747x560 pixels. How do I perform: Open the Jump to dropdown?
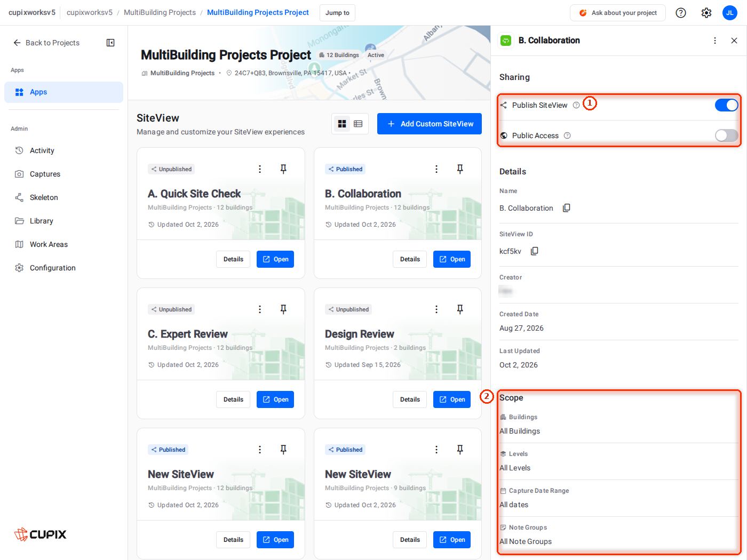337,13
